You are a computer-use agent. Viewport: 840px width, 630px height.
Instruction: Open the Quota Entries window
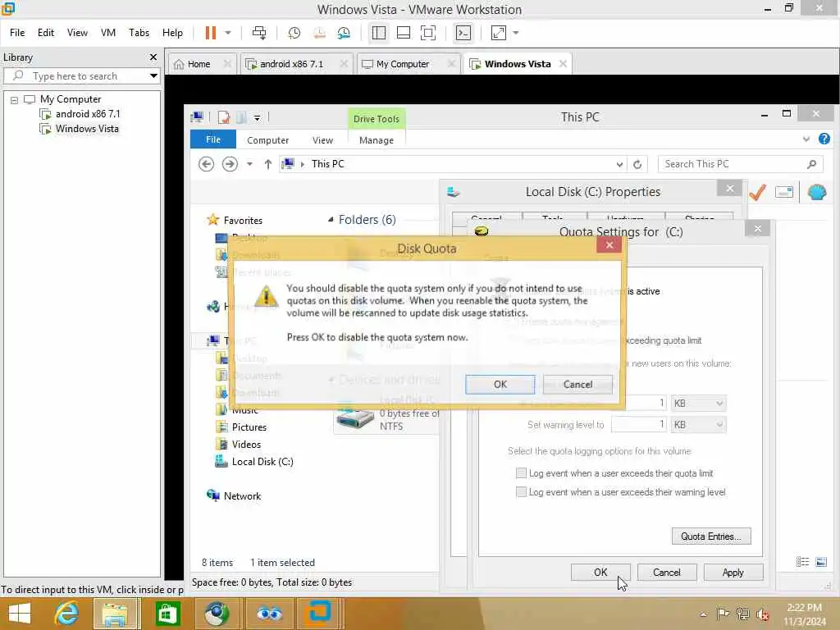(x=711, y=536)
